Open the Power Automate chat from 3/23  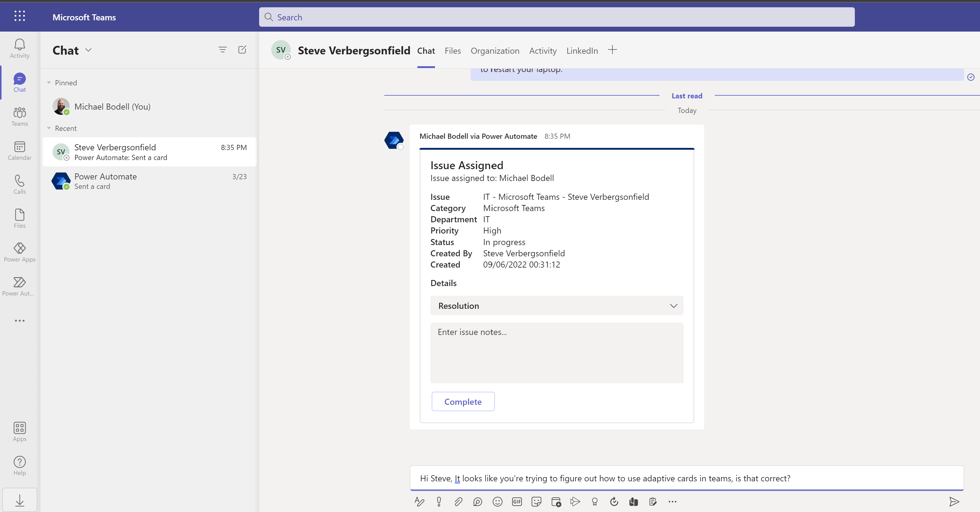click(x=149, y=181)
